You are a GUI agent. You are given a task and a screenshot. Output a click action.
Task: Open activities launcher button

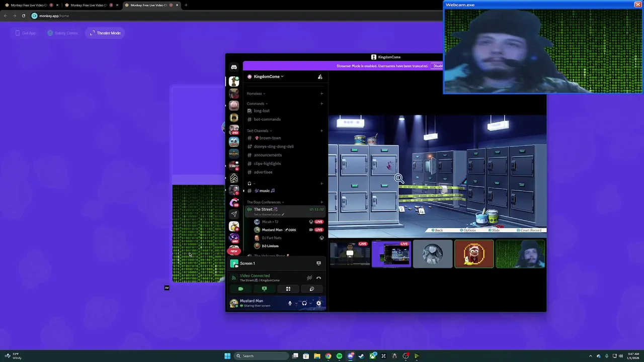pyautogui.click(x=288, y=289)
